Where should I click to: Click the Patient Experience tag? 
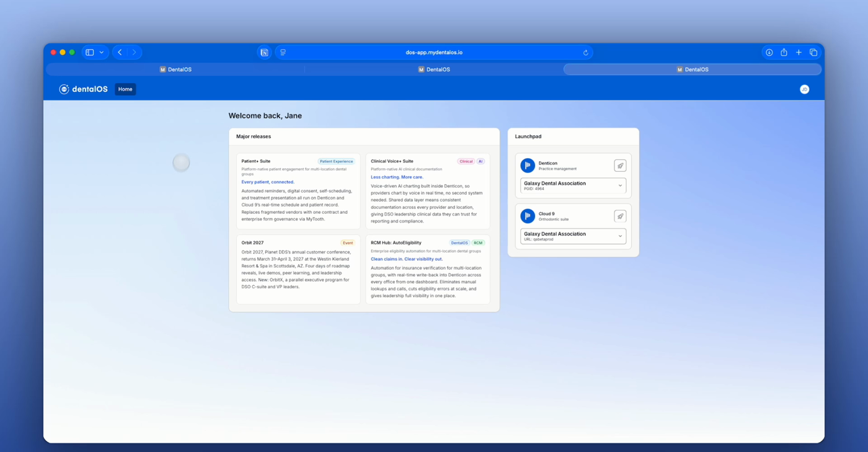pos(336,161)
